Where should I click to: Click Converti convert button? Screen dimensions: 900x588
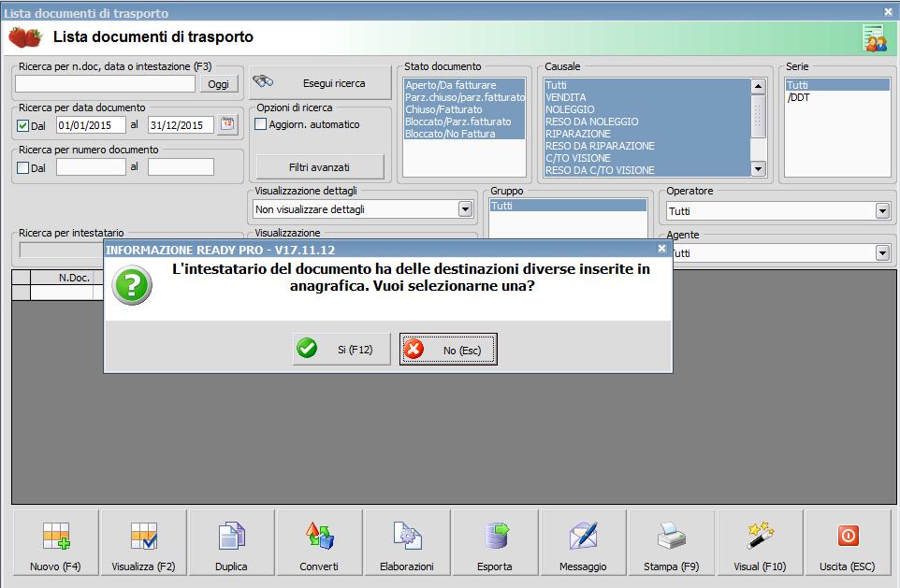tap(319, 543)
